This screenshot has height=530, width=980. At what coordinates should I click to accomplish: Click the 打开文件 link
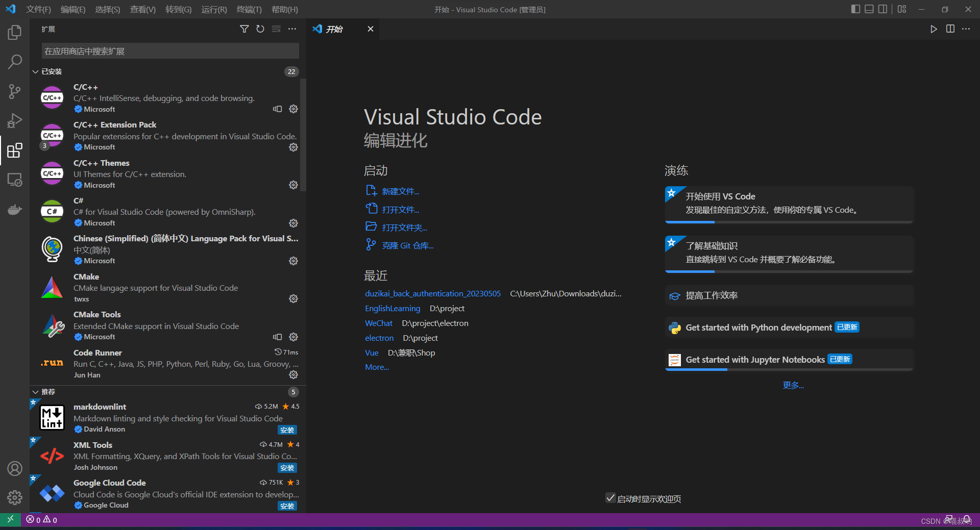pos(401,210)
